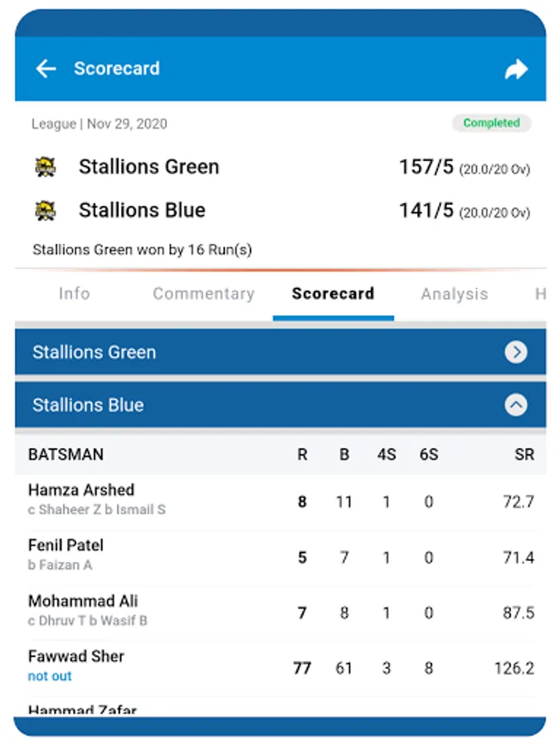560x747 pixels.
Task: Open the Analysis tab
Action: coord(454,294)
